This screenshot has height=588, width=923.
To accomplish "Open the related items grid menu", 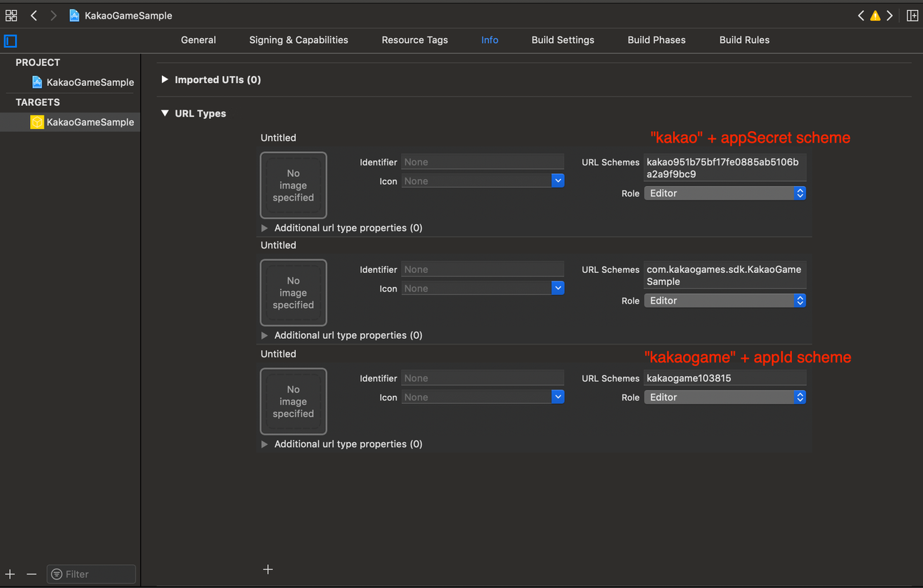I will [11, 15].
